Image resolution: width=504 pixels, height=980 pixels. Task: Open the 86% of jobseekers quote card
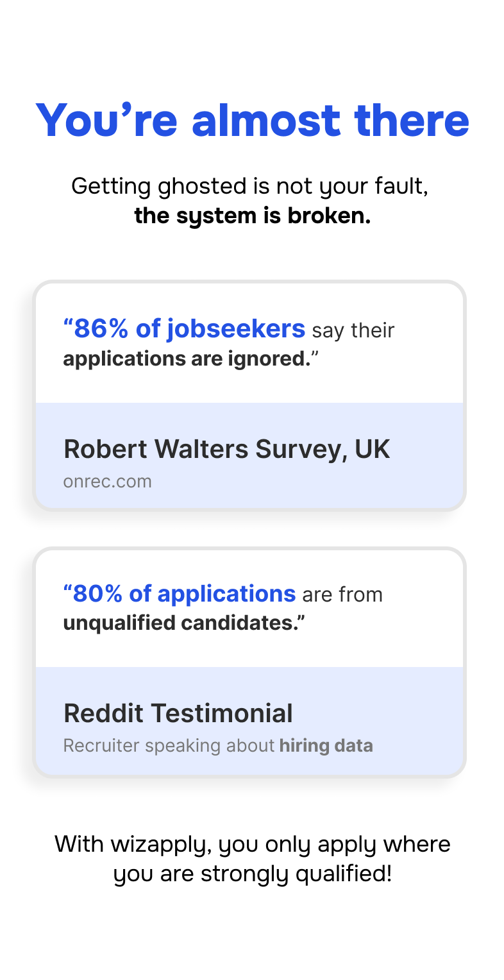tap(249, 396)
